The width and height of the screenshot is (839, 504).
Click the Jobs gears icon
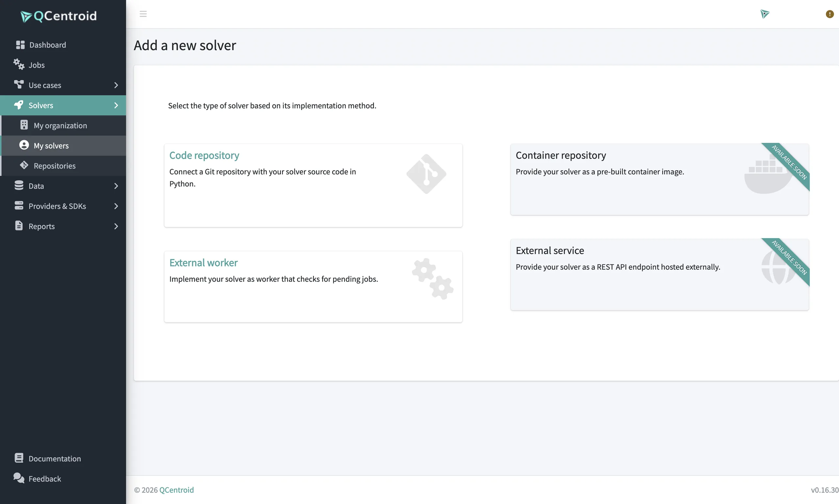coord(19,64)
